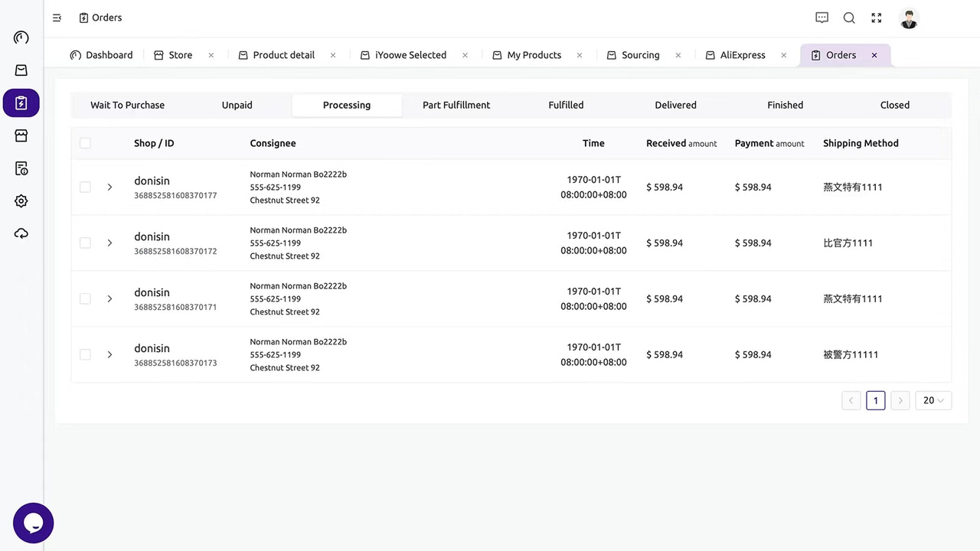Screen dimensions: 980x551
Task: Expand the order row ending in 370172
Action: 109,243
